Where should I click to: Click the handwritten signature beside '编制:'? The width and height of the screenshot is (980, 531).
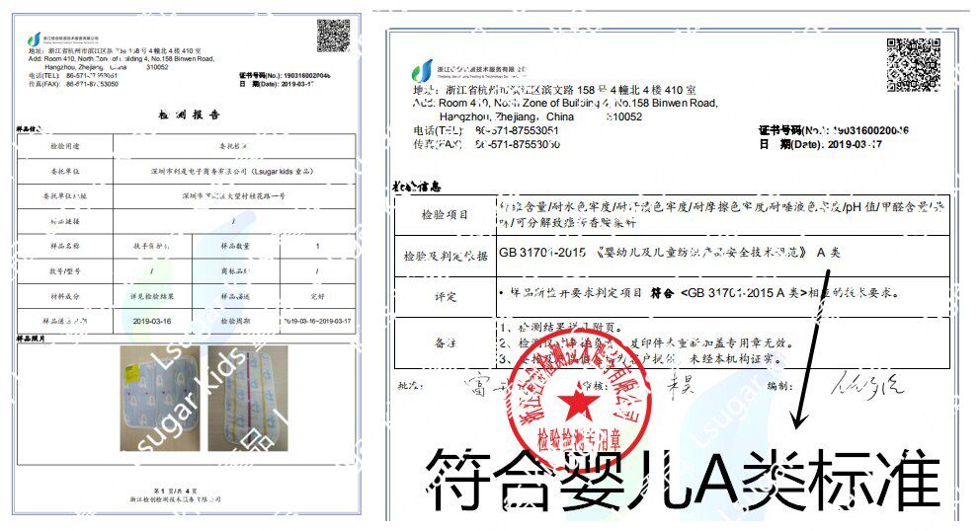tap(866, 386)
